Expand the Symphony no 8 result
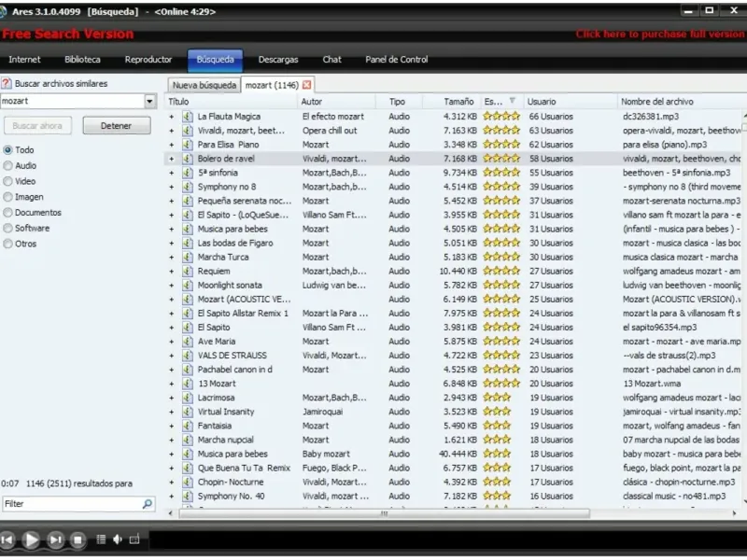Screen dimensions: 747x560 (x=172, y=187)
